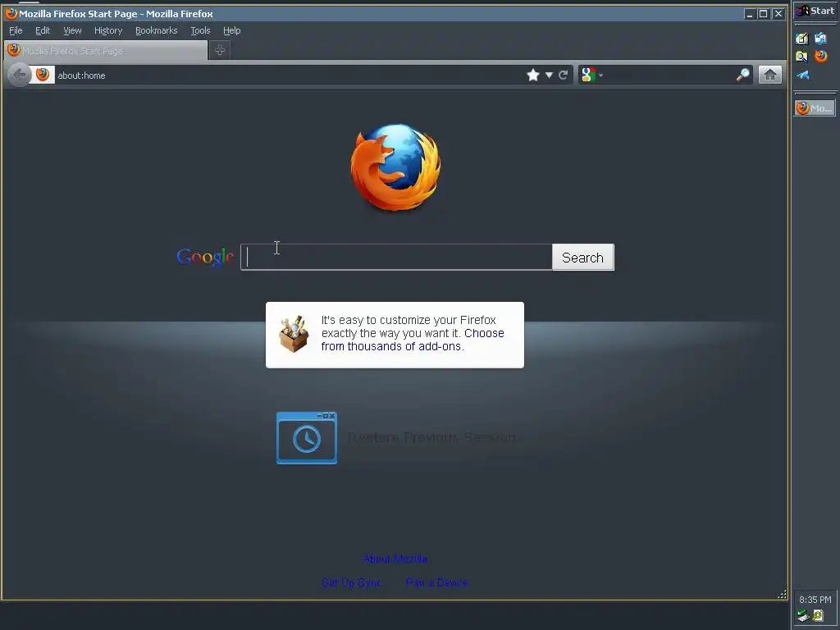The width and height of the screenshot is (840, 630).
Task: Open the Start menu button
Action: point(815,11)
